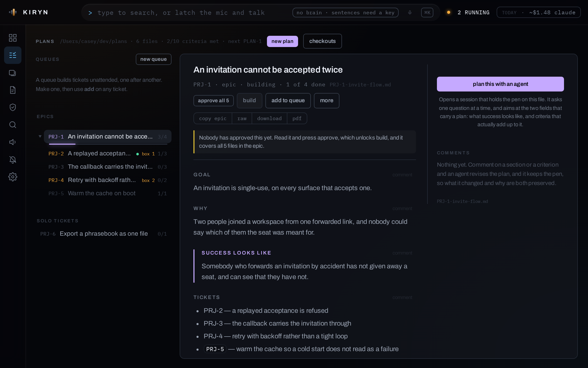588x368 pixels.
Task: Open the sessions stacked-window sidebar icon
Action: 13,73
